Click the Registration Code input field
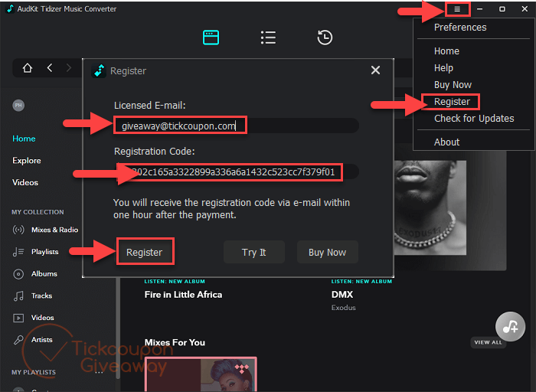The height and width of the screenshot is (392, 536). [236, 171]
